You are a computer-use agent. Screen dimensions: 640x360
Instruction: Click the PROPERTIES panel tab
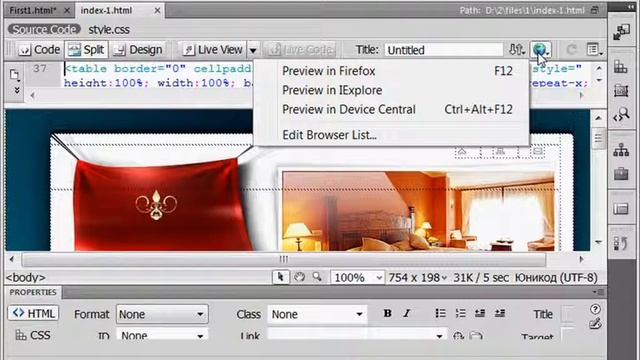click(x=33, y=292)
